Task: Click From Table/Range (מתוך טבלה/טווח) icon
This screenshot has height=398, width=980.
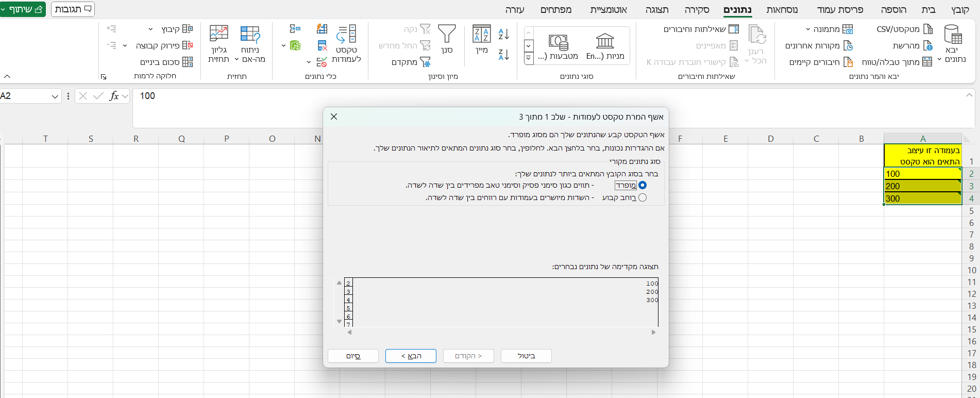Action: (927, 62)
